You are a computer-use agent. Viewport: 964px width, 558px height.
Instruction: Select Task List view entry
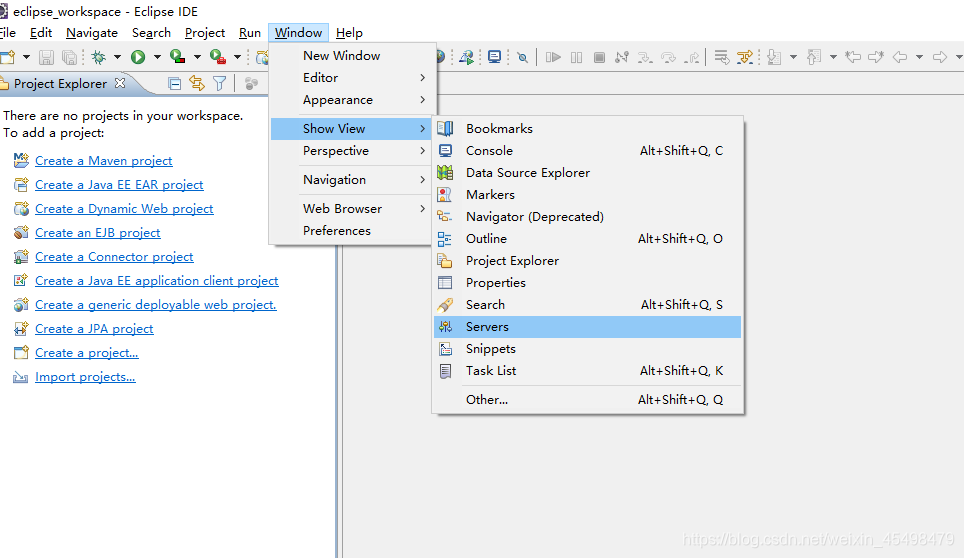(587, 371)
